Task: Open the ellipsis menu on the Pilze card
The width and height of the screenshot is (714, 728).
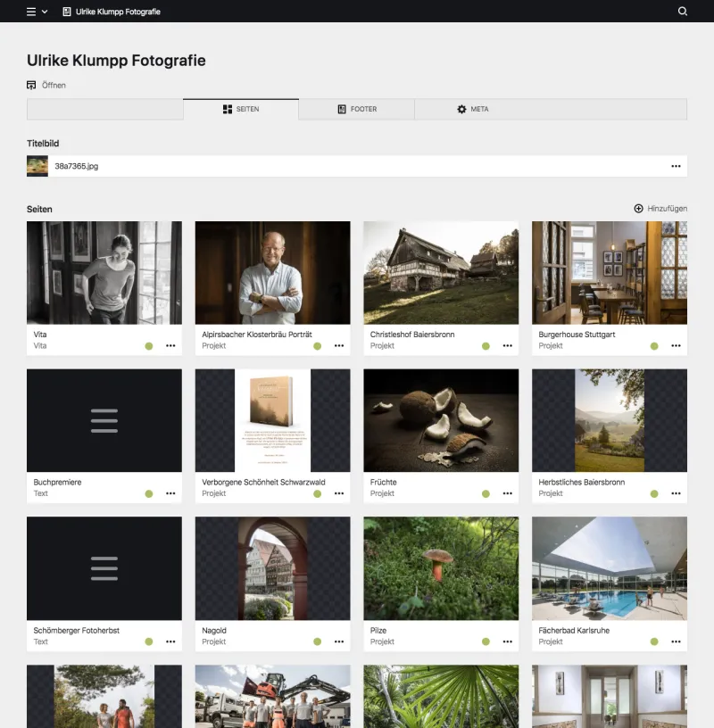Action: [507, 641]
